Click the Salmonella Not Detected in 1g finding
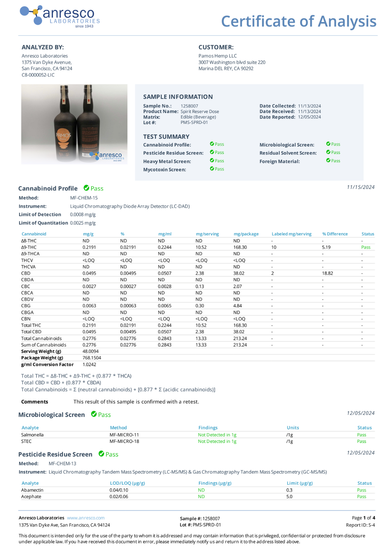Image resolution: width=392 pixels, height=555 pixels. pyautogui.click(x=217, y=435)
